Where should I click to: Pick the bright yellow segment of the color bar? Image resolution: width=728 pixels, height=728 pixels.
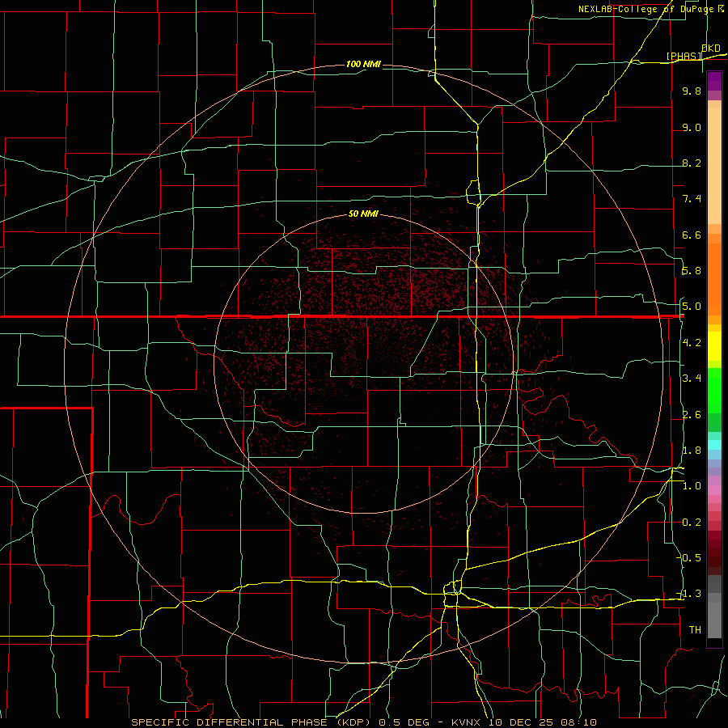(714, 346)
